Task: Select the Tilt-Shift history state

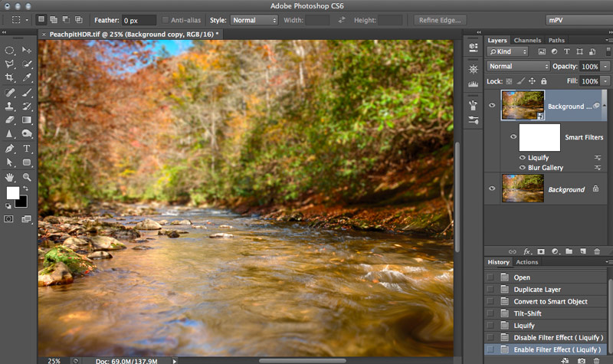Action: (x=529, y=313)
